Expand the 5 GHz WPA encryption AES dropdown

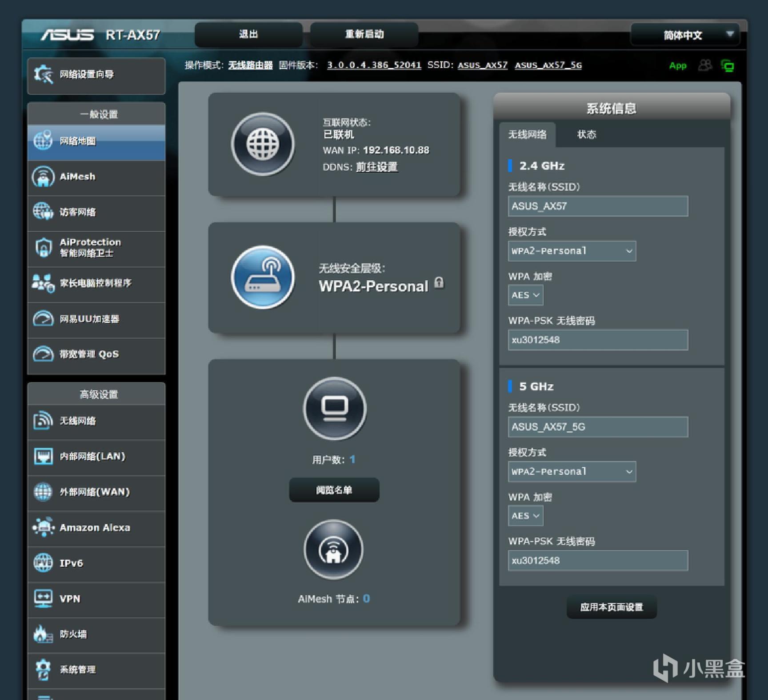tap(525, 516)
